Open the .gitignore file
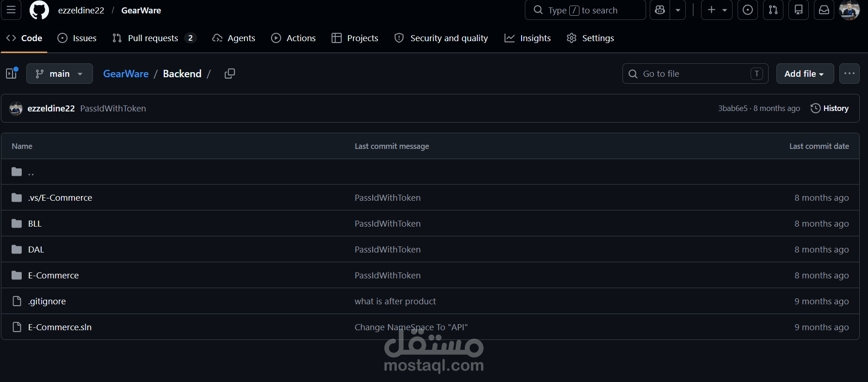This screenshot has height=382, width=868. (47, 301)
